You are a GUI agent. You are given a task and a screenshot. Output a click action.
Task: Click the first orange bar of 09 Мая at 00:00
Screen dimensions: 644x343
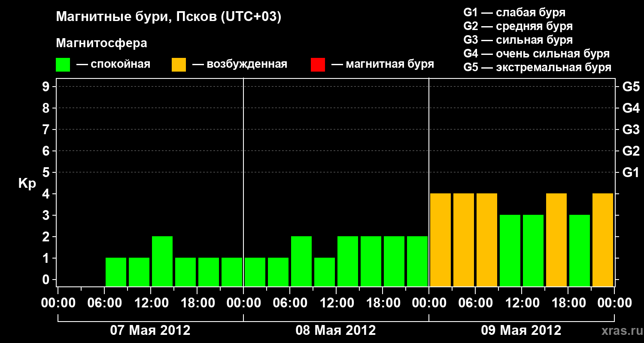click(x=440, y=240)
